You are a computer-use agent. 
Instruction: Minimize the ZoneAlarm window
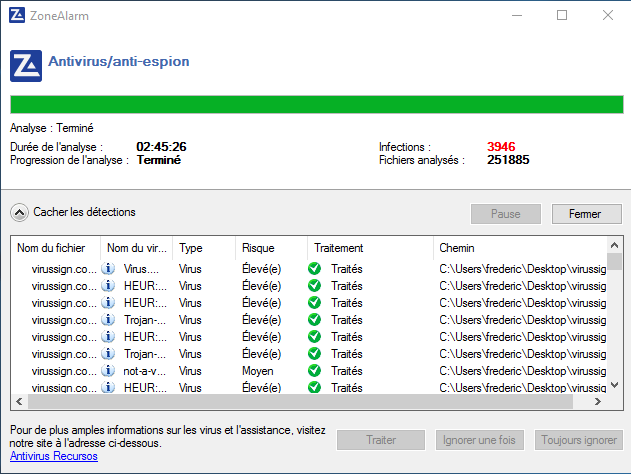tap(517, 15)
